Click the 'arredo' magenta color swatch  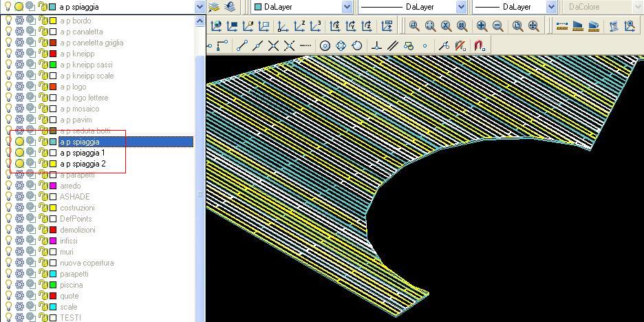point(53,186)
